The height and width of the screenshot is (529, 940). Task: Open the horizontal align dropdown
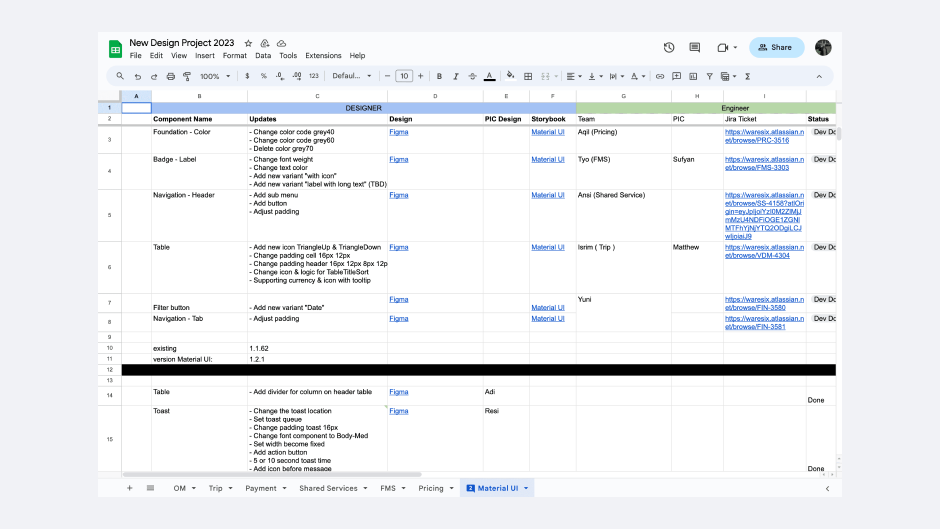point(574,76)
